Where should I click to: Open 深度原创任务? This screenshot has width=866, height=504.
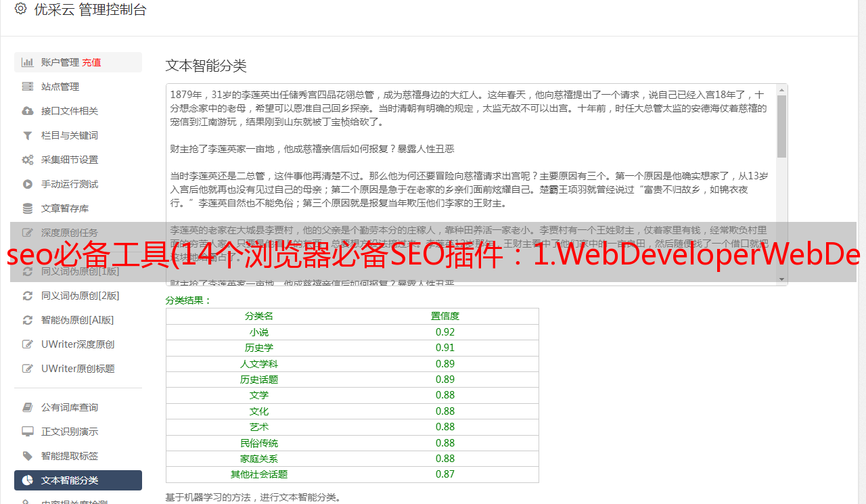tap(78, 233)
